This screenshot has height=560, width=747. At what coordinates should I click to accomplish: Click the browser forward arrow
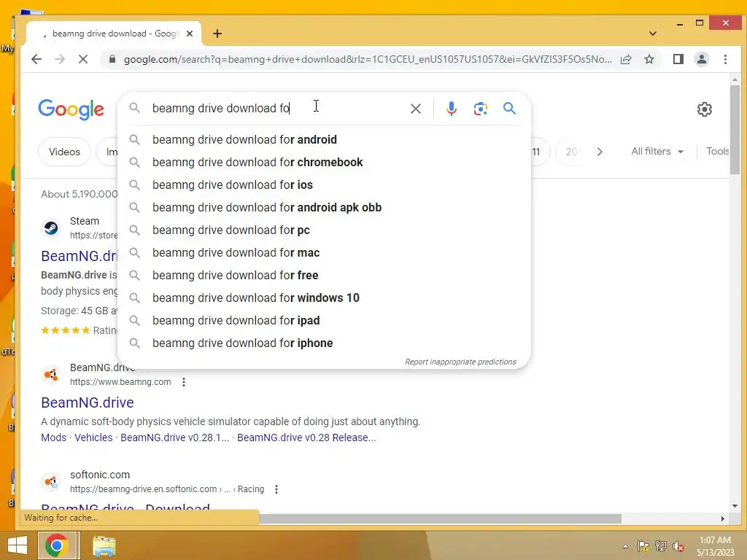pyautogui.click(x=60, y=60)
